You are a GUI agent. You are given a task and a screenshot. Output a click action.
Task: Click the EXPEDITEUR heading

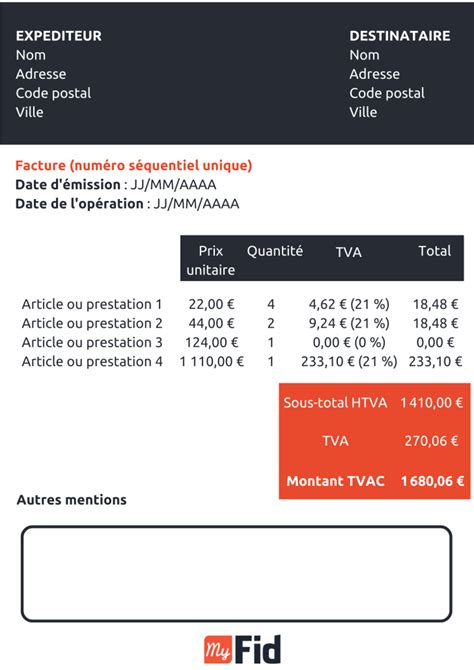(59, 36)
